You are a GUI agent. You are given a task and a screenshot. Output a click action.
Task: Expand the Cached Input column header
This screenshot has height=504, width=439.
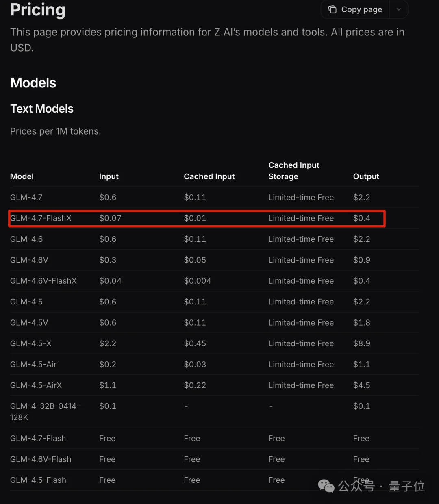tap(209, 176)
